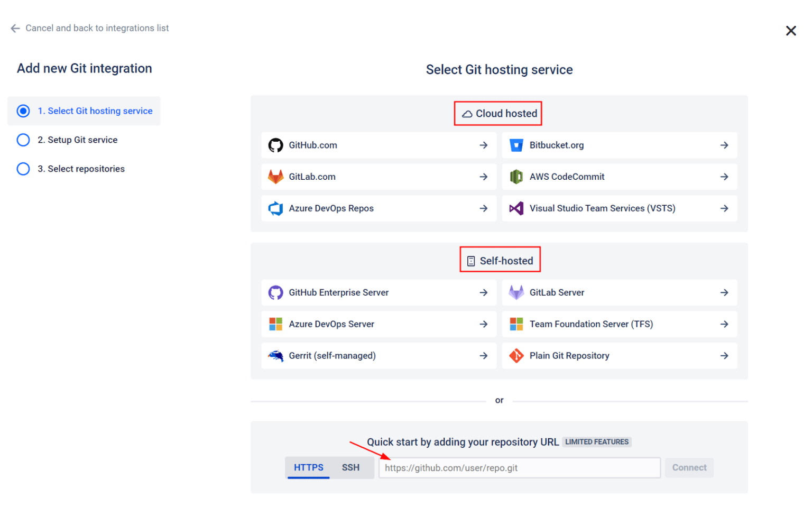Screen dimensions: 812x525
Task: Switch to the HTTPS tab
Action: tap(308, 467)
